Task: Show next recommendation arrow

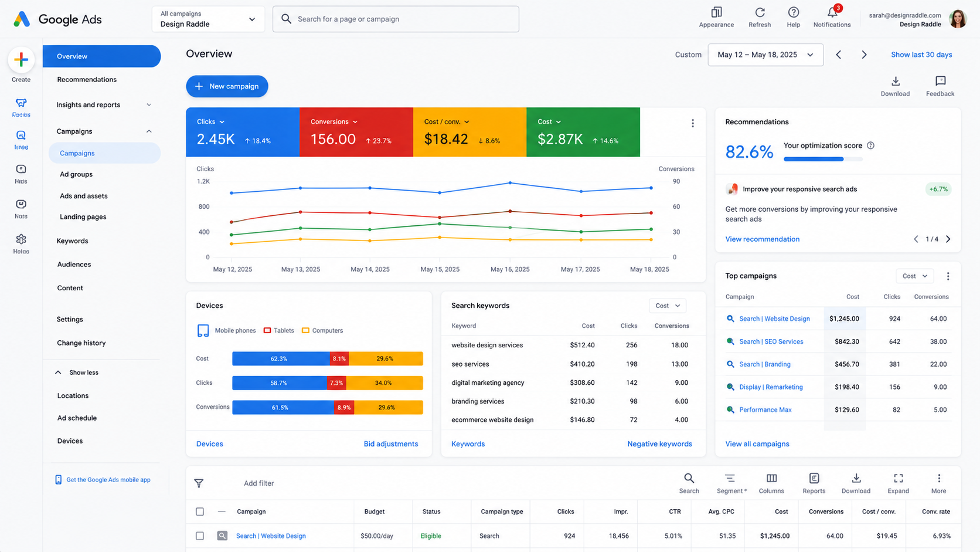Action: [948, 239]
